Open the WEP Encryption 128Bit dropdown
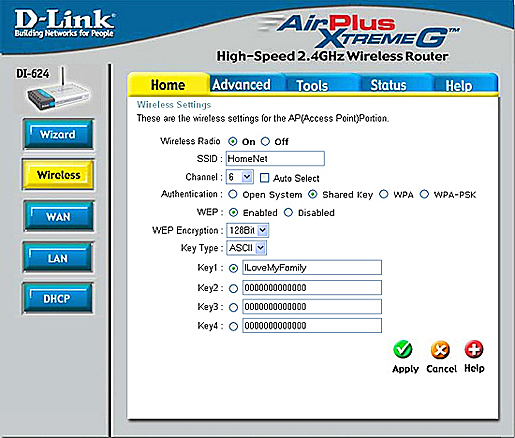This screenshot has height=438, width=515. [247, 230]
